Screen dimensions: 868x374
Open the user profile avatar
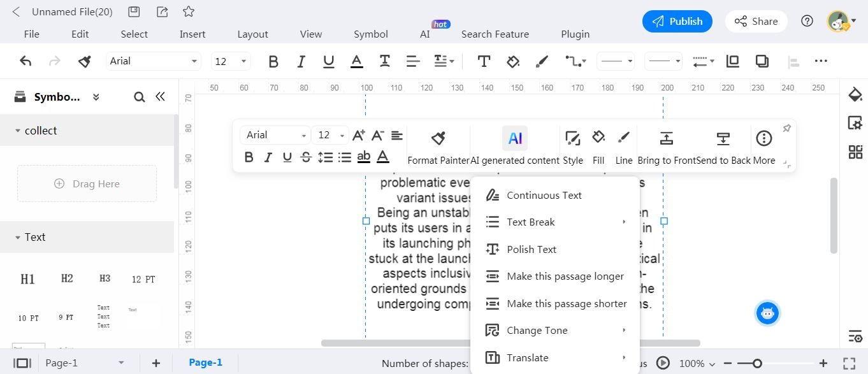click(838, 21)
